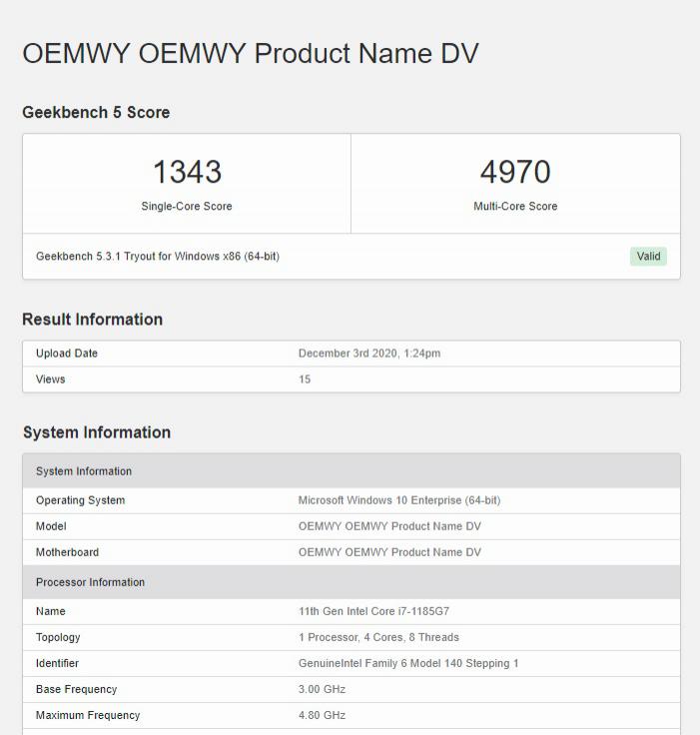
Task: Click the 1343 single-core score number
Action: (187, 172)
